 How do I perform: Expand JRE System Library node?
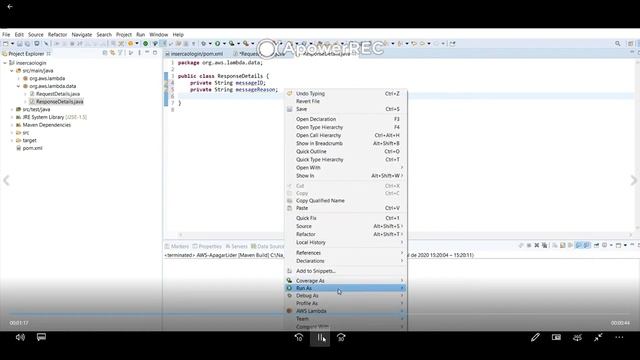[x=12, y=117]
